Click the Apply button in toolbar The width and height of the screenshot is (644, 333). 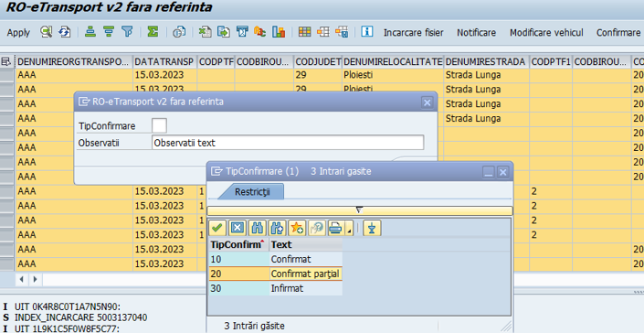pyautogui.click(x=18, y=33)
